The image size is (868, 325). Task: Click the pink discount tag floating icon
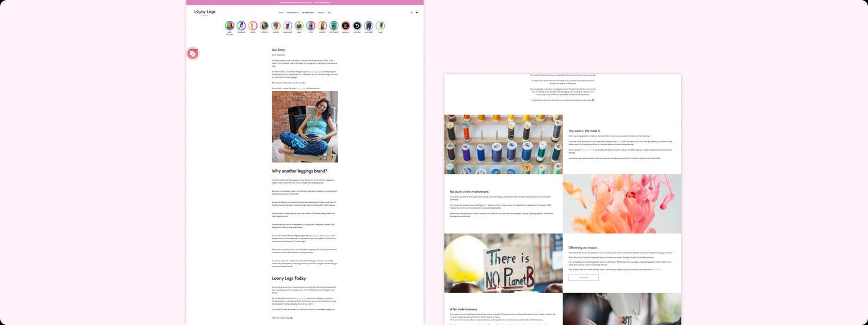(x=193, y=54)
